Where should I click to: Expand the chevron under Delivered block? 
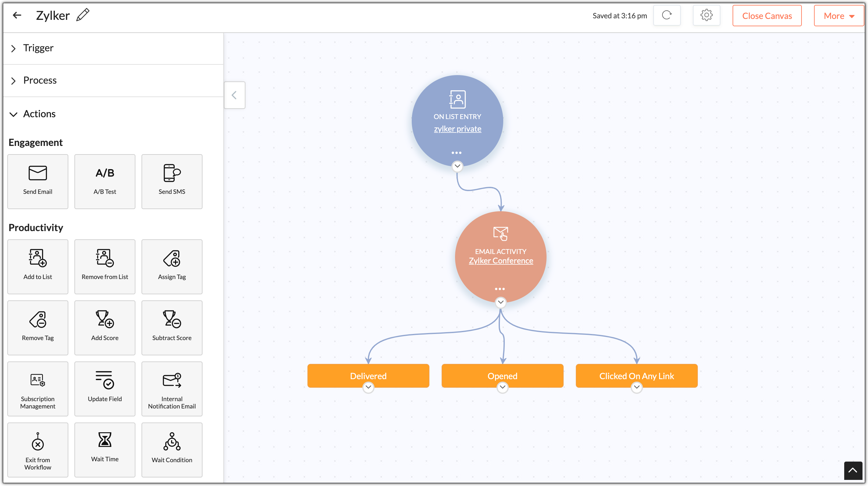click(x=368, y=387)
